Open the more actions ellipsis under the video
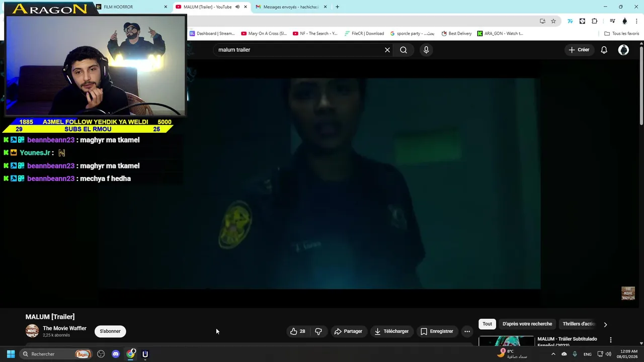Screen dimensions: 644x362 [x=467, y=331]
